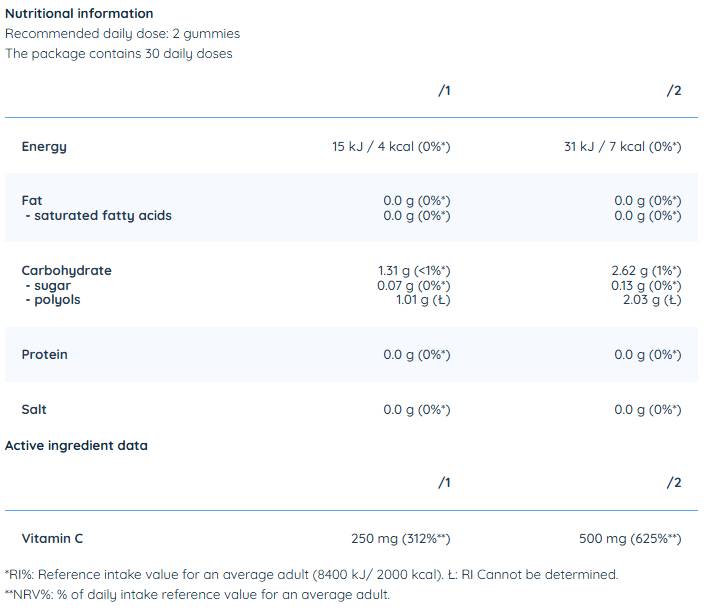Viewport: 709px width, 613px height.
Task: Click the recommended daily dose text
Action: pyautogui.click(x=123, y=34)
